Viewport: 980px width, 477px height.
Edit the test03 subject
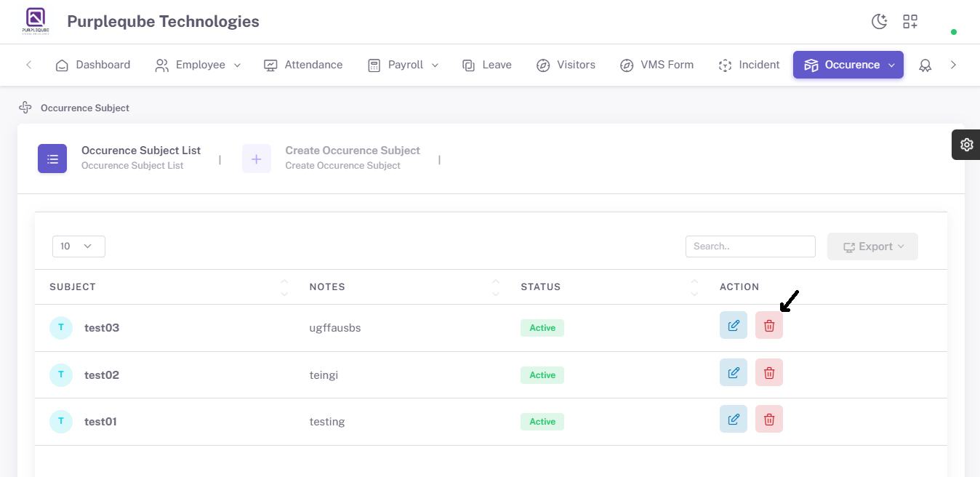pos(734,325)
